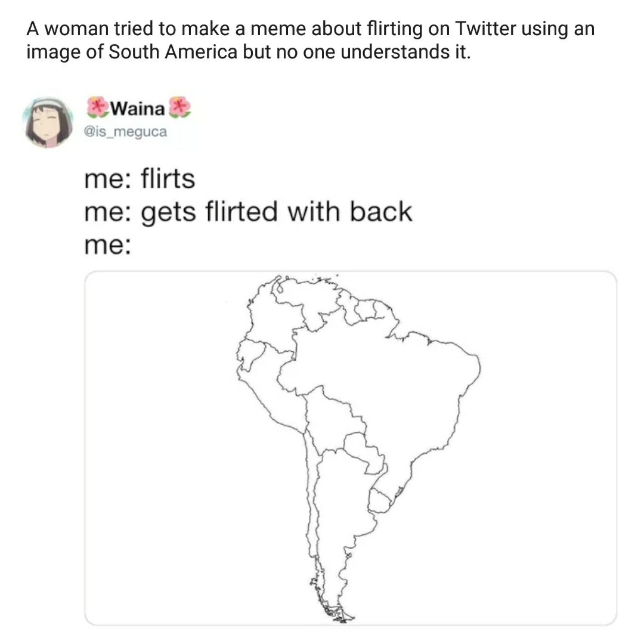The image size is (644, 644).
Task: Click the "gets flirted with back" line
Action: coord(247,212)
